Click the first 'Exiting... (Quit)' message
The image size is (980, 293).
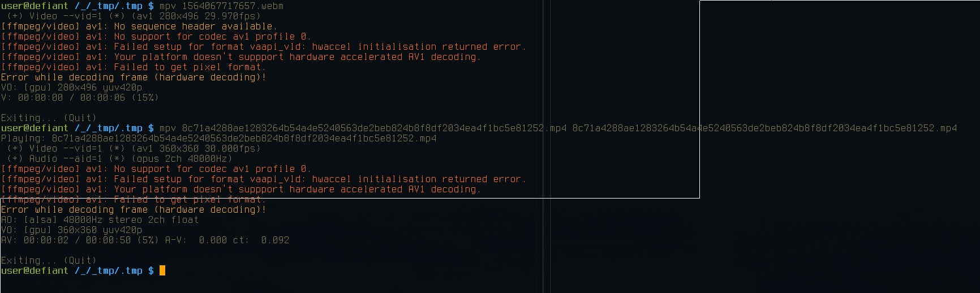(49, 118)
